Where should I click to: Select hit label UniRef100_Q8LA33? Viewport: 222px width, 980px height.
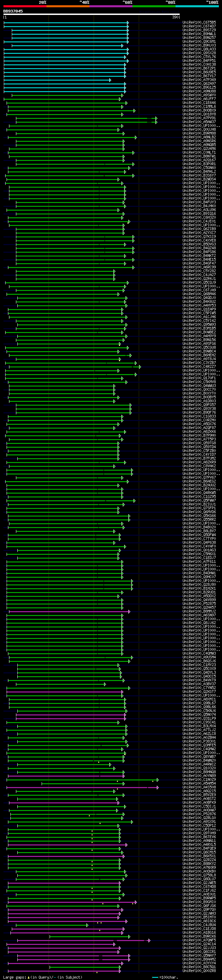pos(199,49)
